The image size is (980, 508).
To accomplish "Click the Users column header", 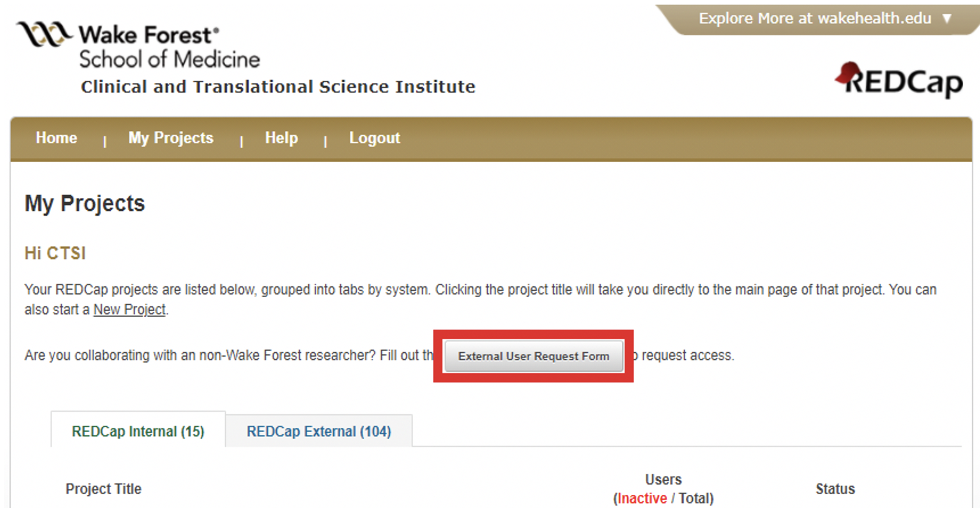I will [x=663, y=479].
